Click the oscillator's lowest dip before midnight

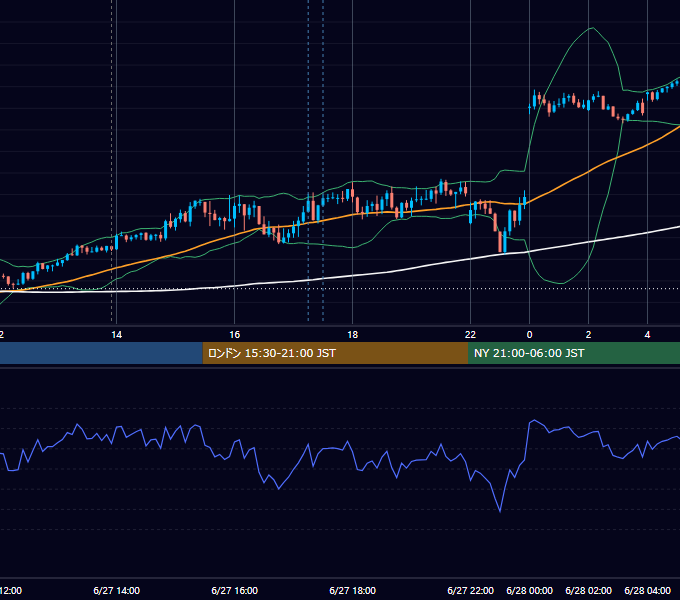click(500, 511)
